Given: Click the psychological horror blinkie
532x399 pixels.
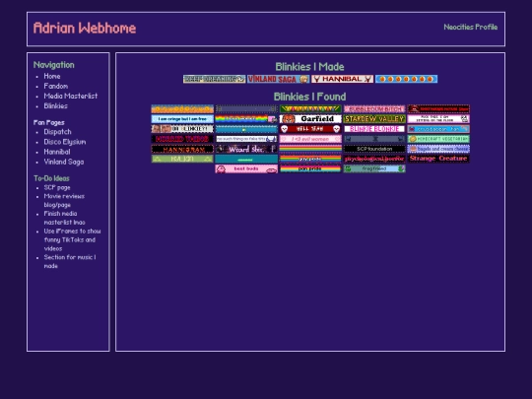Looking at the screenshot, I should [374, 159].
